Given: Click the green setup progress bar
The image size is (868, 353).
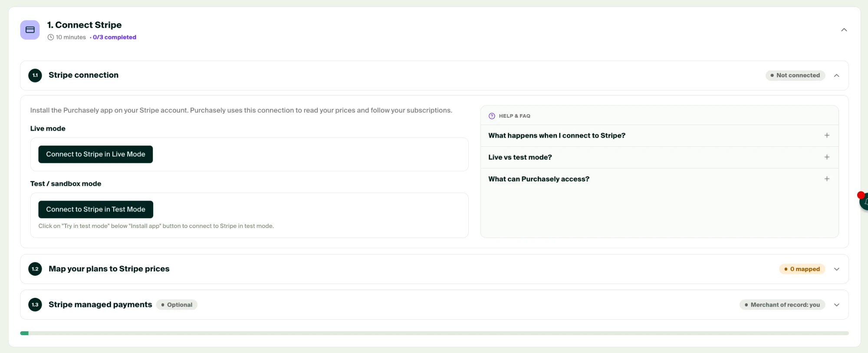Looking at the screenshot, I should click(x=434, y=333).
